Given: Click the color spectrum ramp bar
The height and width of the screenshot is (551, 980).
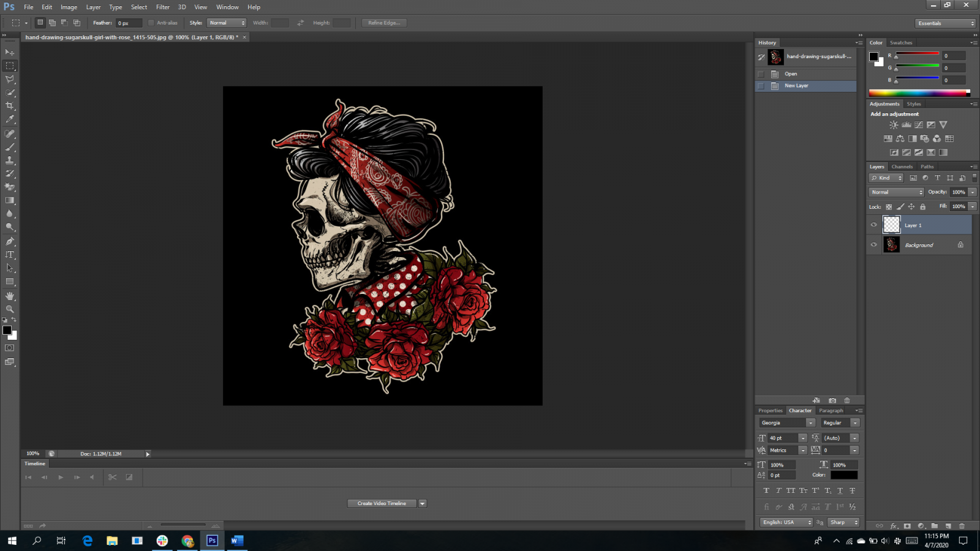Looking at the screenshot, I should [918, 94].
